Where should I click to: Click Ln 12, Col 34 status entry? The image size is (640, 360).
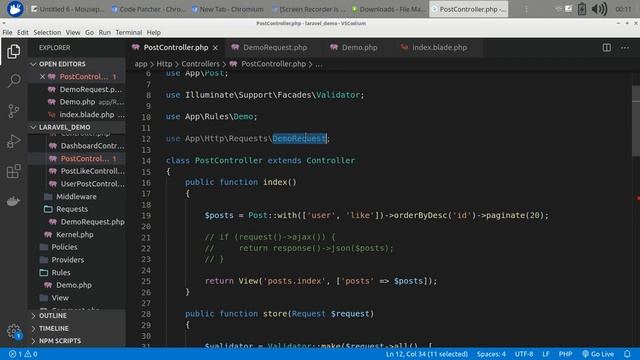pyautogui.click(x=427, y=354)
